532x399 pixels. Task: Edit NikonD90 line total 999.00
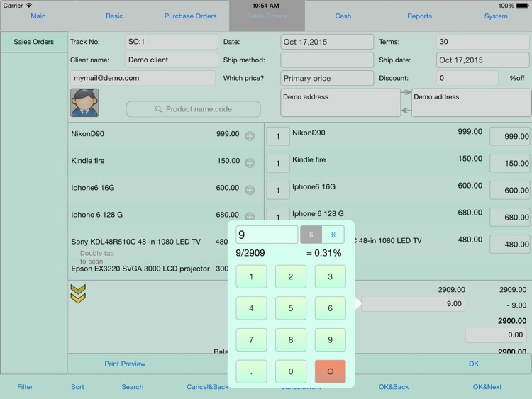pos(509,136)
